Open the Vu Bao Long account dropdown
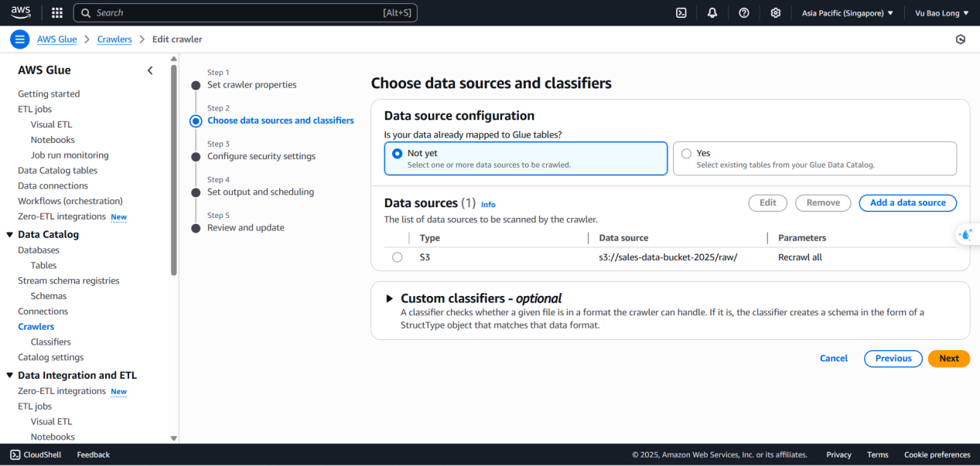 click(x=942, y=13)
